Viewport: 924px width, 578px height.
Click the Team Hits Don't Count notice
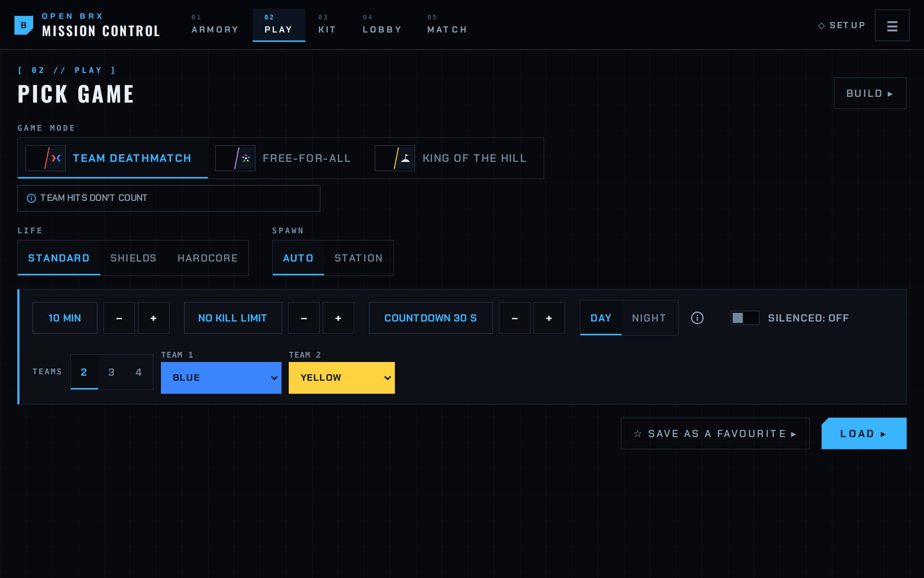pyautogui.click(x=169, y=198)
